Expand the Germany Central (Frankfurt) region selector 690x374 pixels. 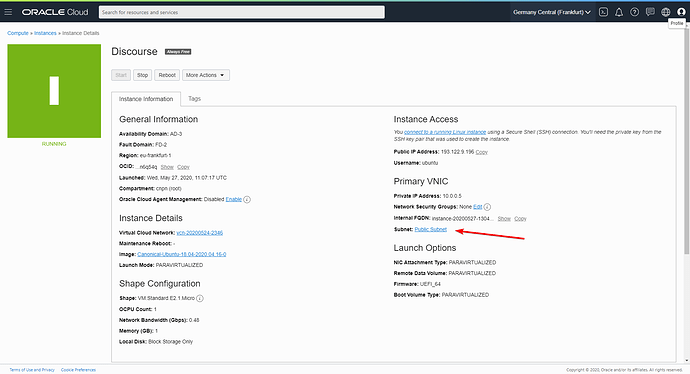point(551,12)
